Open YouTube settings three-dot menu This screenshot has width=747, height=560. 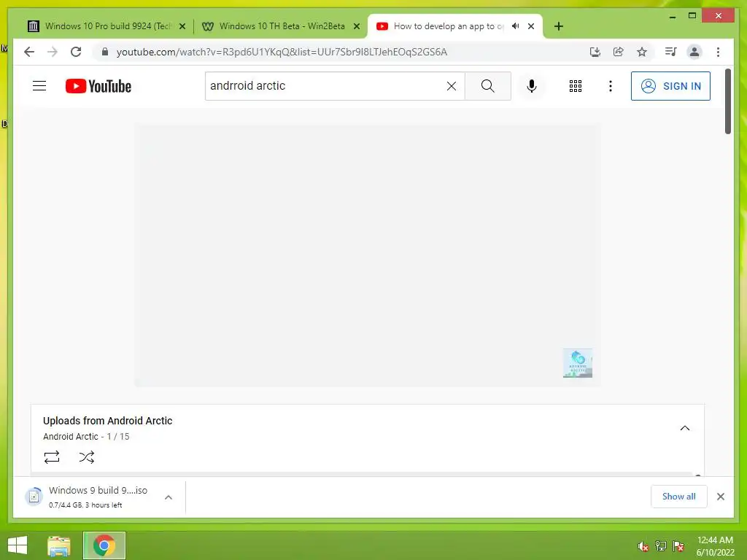point(611,86)
